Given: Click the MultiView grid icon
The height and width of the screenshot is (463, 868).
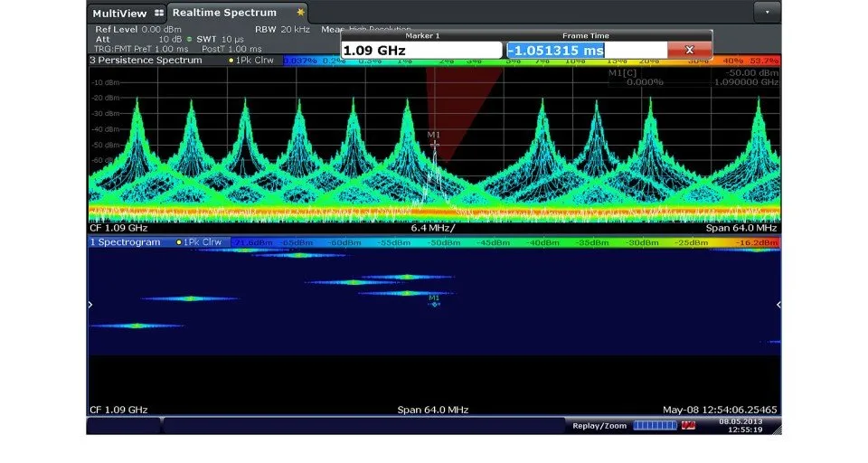Looking at the screenshot, I should [159, 13].
